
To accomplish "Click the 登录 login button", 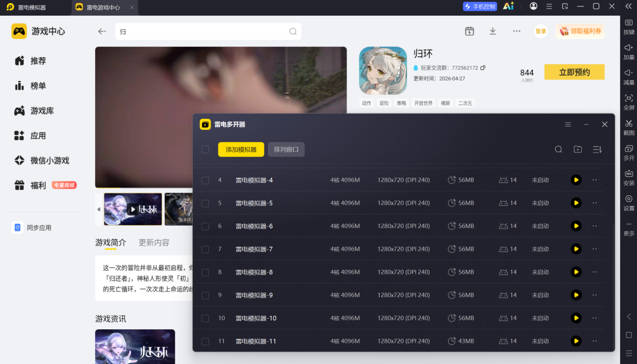I will pyautogui.click(x=541, y=31).
